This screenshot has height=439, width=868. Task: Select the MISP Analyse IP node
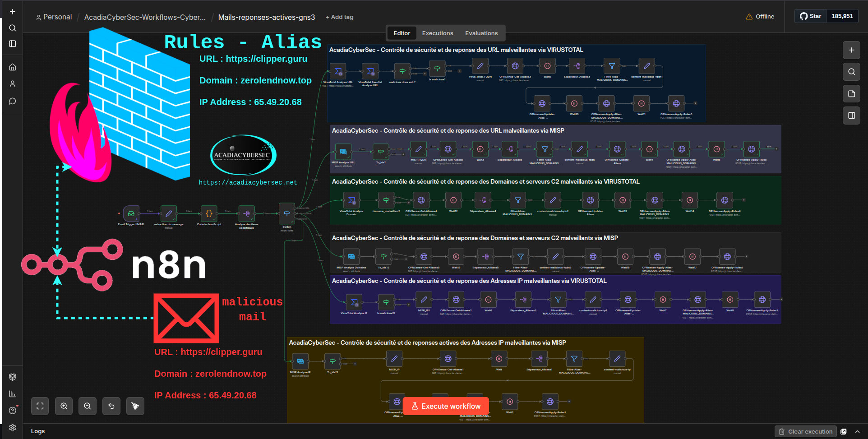(300, 361)
